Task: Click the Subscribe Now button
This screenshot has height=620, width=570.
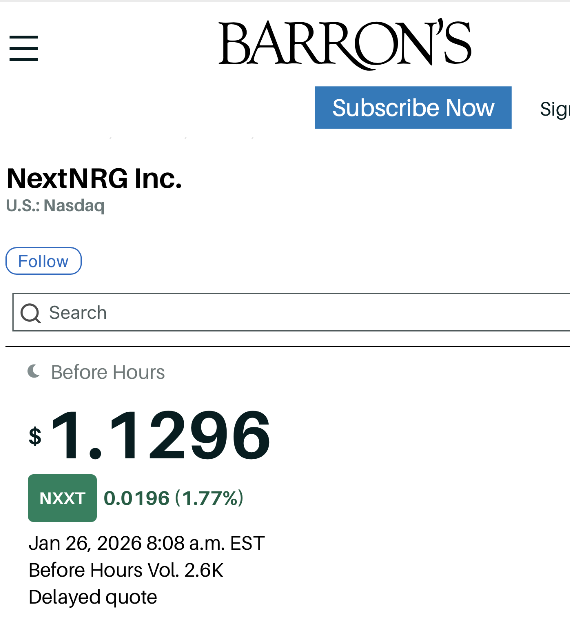Action: (x=413, y=108)
